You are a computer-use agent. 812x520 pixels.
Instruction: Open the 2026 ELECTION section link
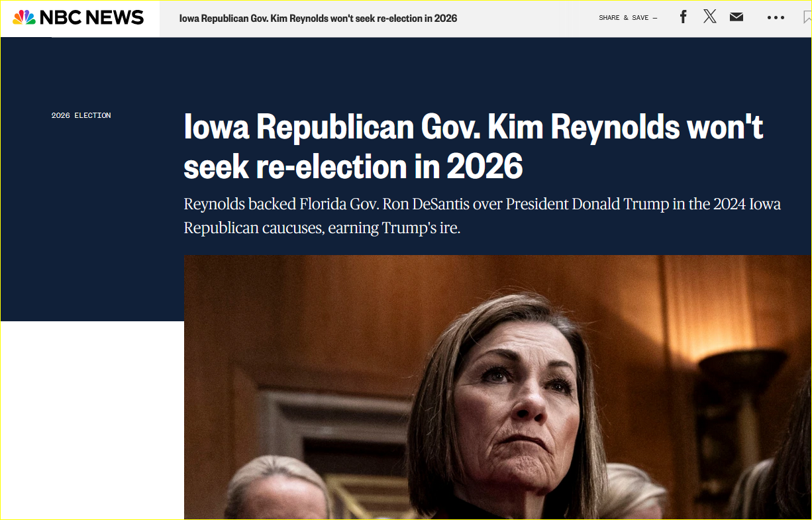(81, 115)
